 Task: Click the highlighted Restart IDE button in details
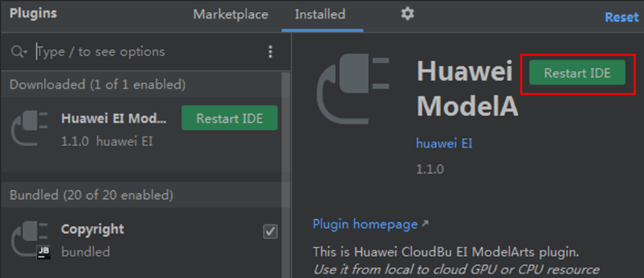(577, 73)
